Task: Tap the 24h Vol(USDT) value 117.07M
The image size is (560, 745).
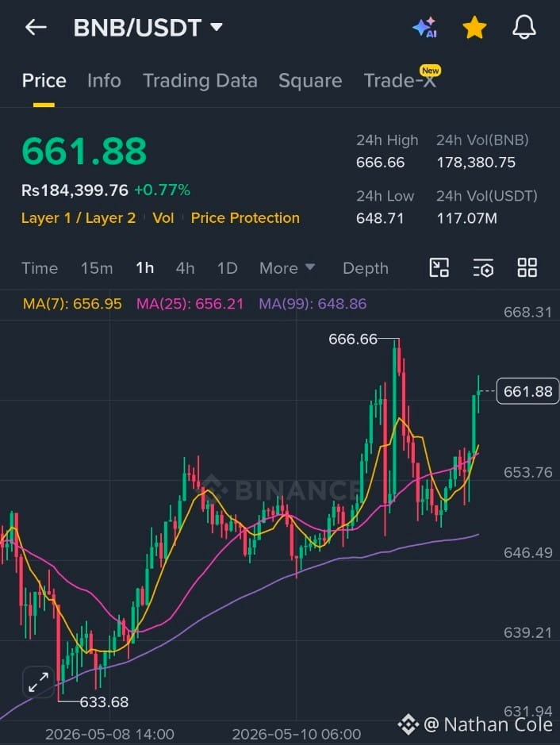Action: [467, 218]
